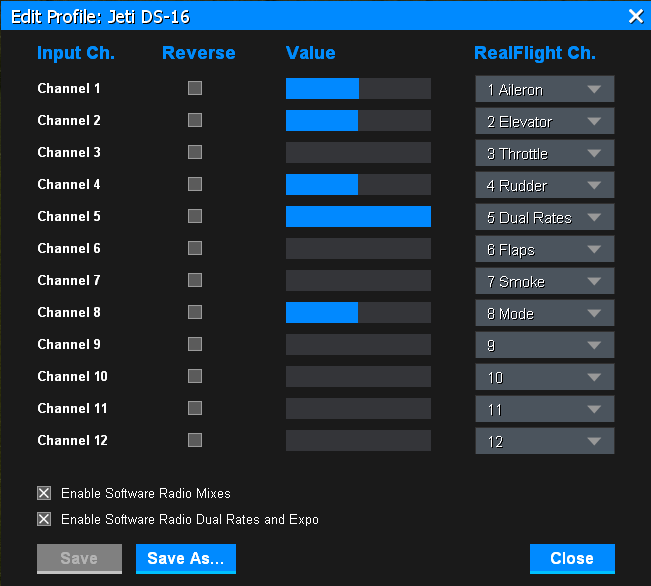Open the 6 Flaps dropdown

tap(545, 249)
